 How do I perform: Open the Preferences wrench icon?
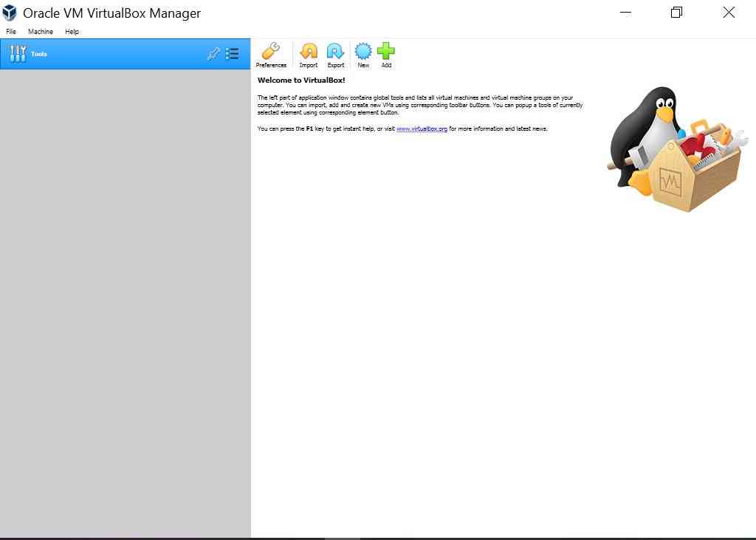[271, 51]
